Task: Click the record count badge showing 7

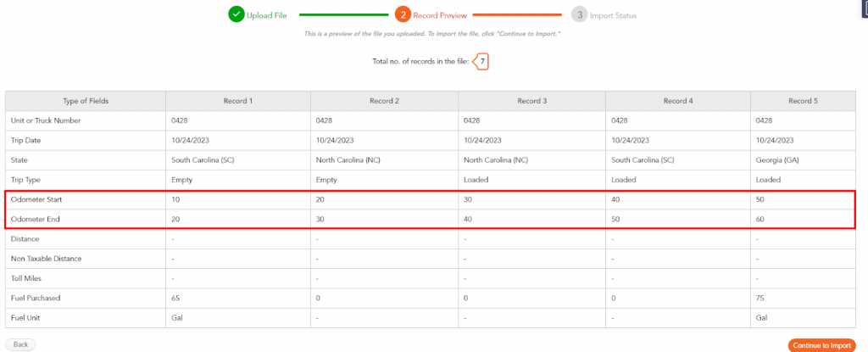Action: (481, 62)
